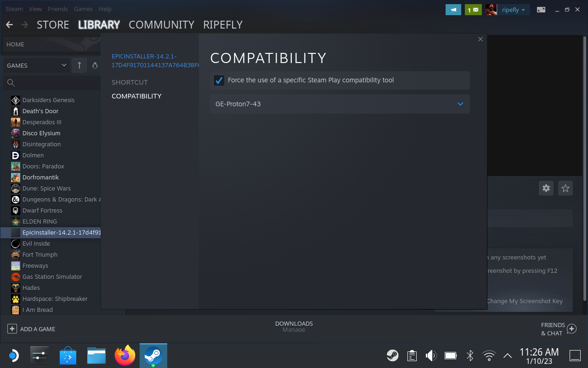Open the GE-Proton7-43 compatibility tool dropdown
This screenshot has width=588, height=368.
460,104
